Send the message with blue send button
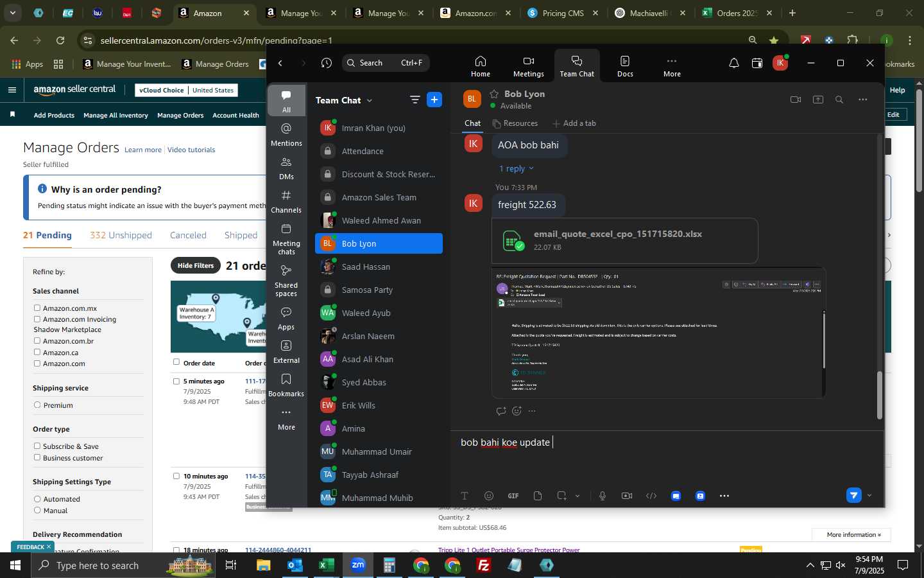The image size is (924, 578). (x=853, y=495)
